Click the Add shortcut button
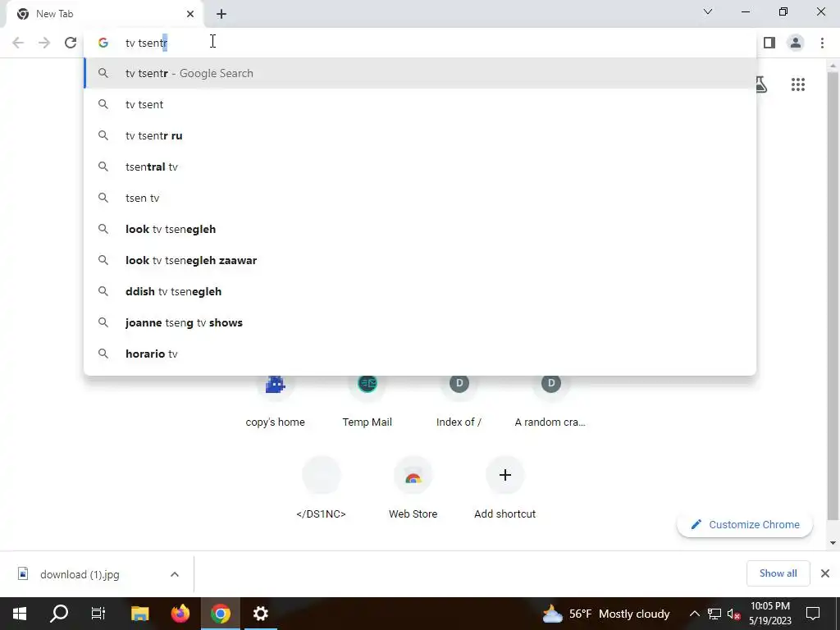Viewport: 840px width, 630px height. [504, 487]
